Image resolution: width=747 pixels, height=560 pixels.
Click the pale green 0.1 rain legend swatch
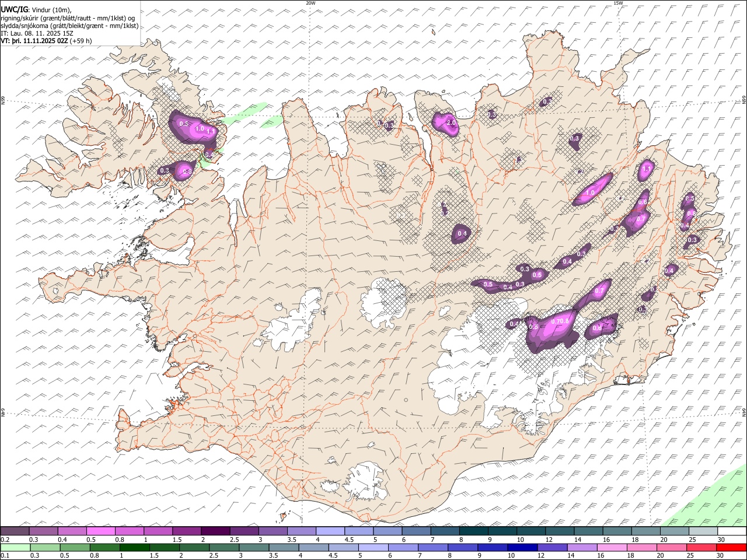coord(15,548)
